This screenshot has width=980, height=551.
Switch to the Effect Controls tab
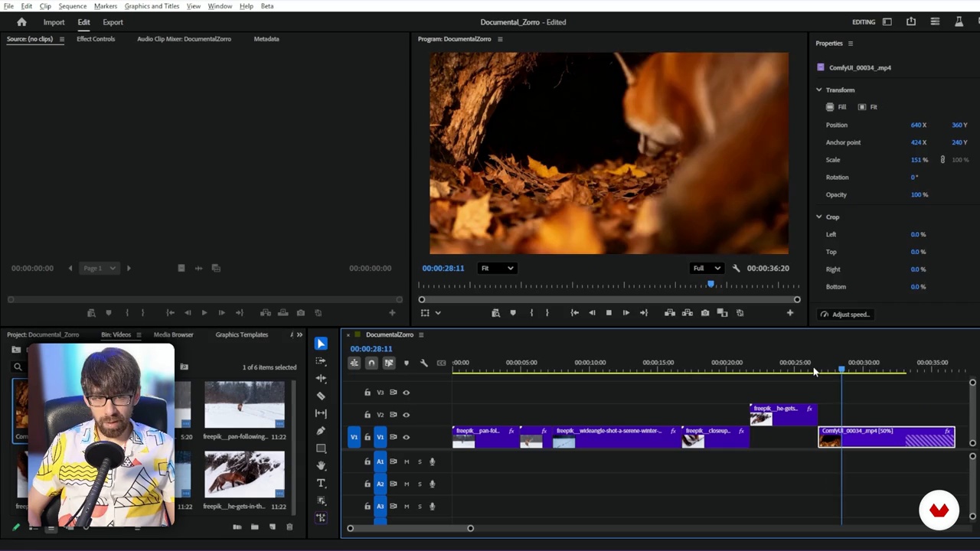[x=96, y=39]
